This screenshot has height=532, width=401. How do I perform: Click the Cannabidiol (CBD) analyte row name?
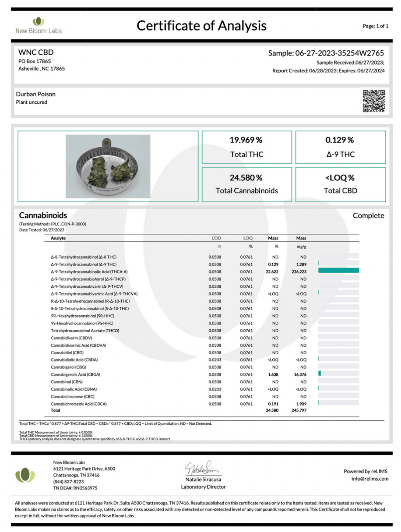point(67,353)
